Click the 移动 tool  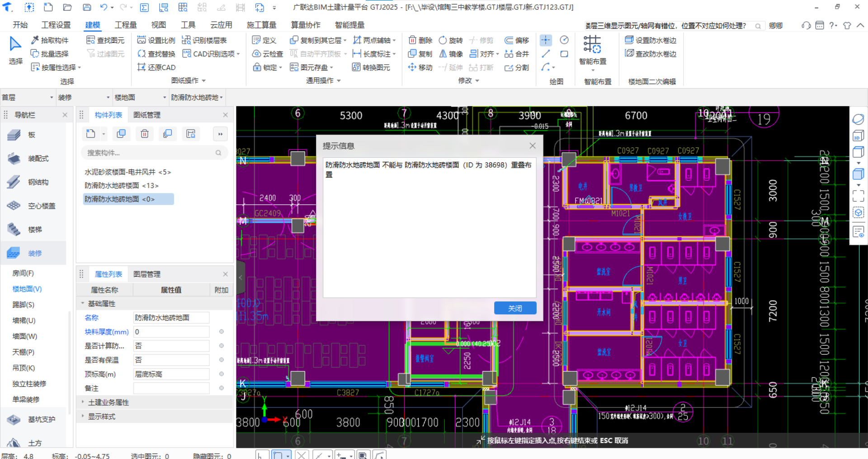[420, 67]
